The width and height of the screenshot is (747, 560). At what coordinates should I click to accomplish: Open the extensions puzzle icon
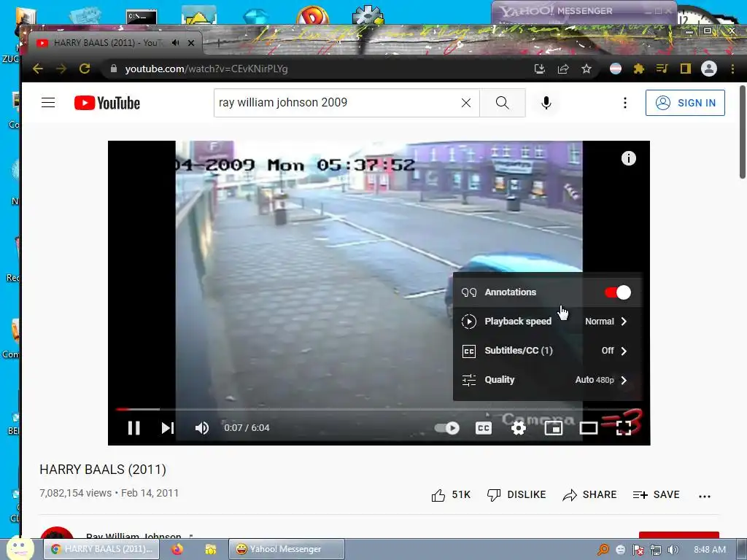(639, 69)
